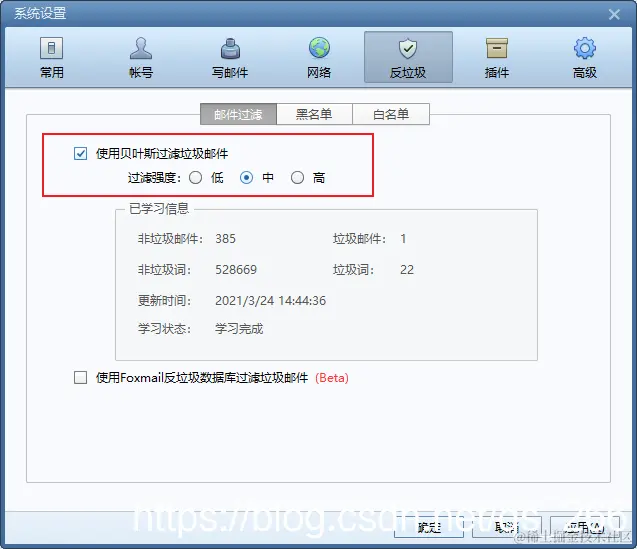Click the 确定 OK button
The image size is (637, 549).
(x=429, y=527)
